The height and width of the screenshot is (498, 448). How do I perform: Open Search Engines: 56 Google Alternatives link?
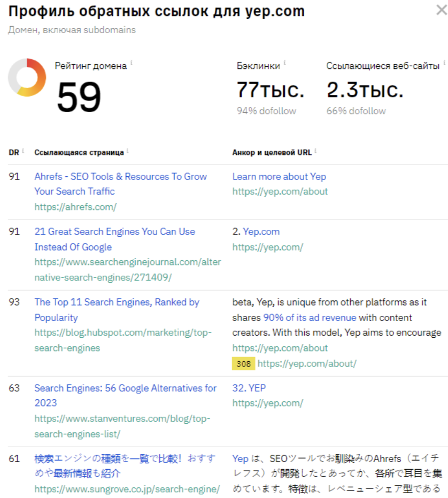126,395
